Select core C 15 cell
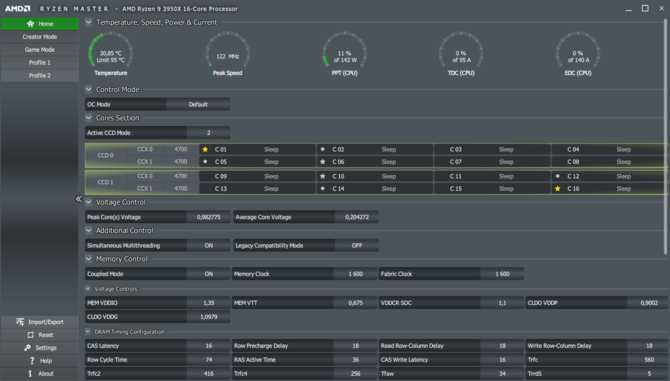The width and height of the screenshot is (670, 381). [492, 188]
